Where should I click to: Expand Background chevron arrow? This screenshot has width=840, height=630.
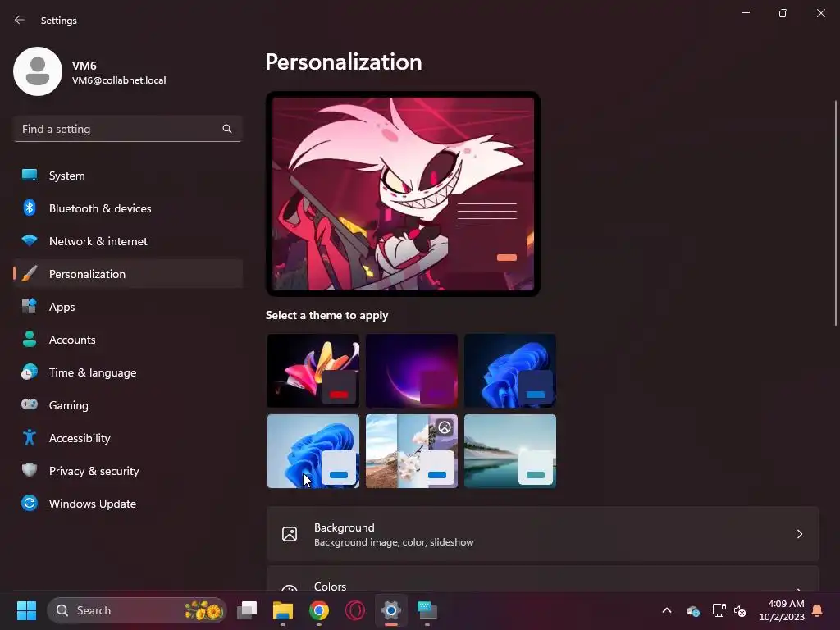(x=799, y=534)
